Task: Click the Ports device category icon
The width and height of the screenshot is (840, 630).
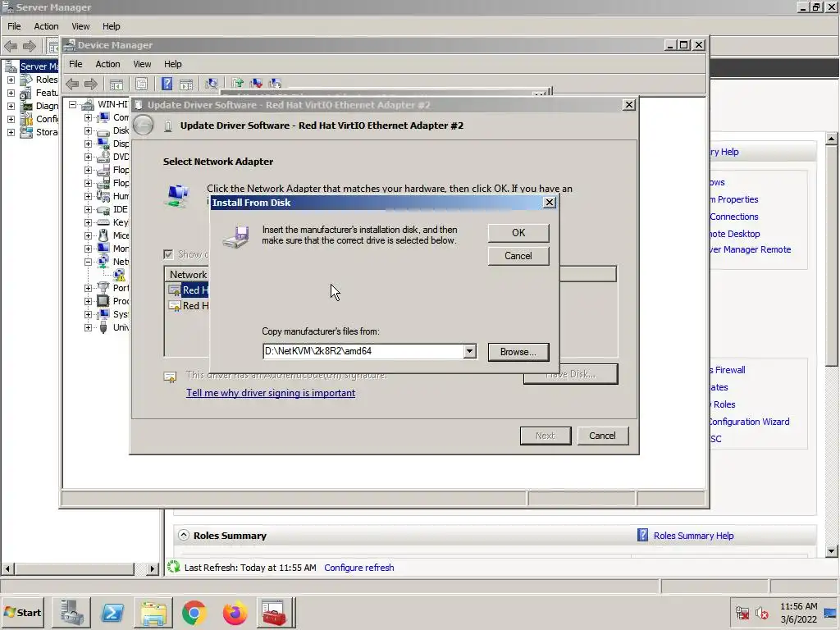Action: 103,288
